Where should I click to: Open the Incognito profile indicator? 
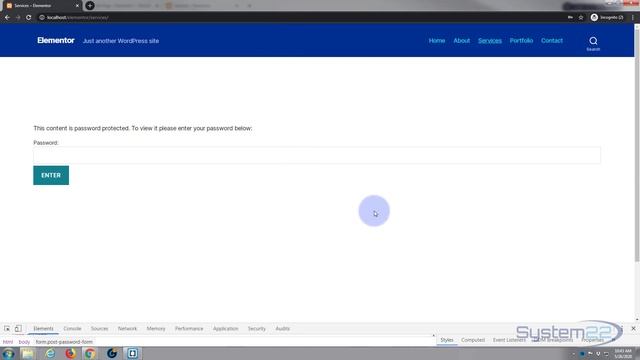click(x=607, y=18)
